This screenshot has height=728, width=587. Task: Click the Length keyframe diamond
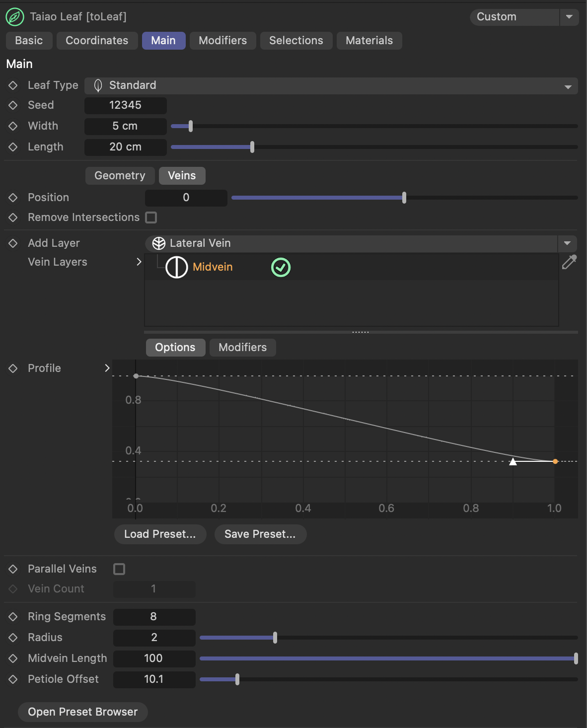pyautogui.click(x=13, y=147)
